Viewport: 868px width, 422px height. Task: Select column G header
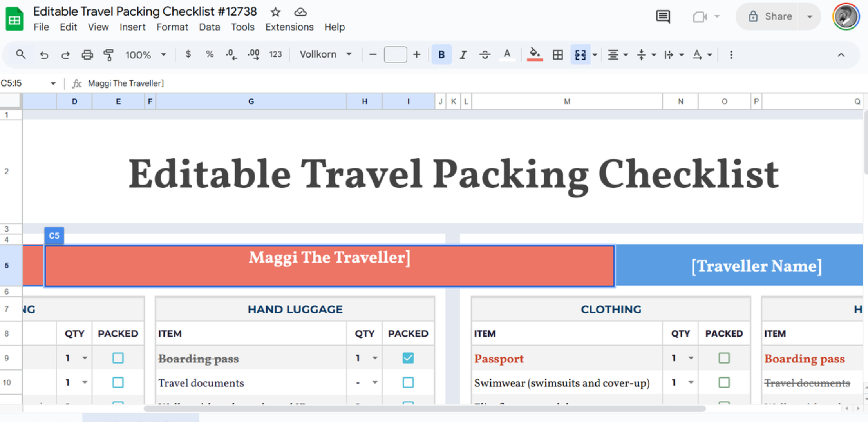(251, 101)
